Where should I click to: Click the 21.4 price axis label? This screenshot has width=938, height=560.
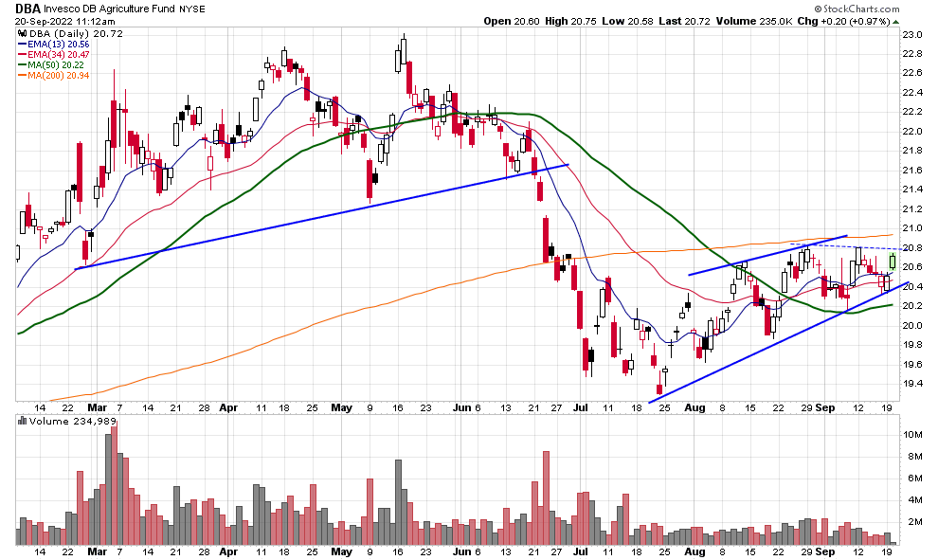point(912,190)
